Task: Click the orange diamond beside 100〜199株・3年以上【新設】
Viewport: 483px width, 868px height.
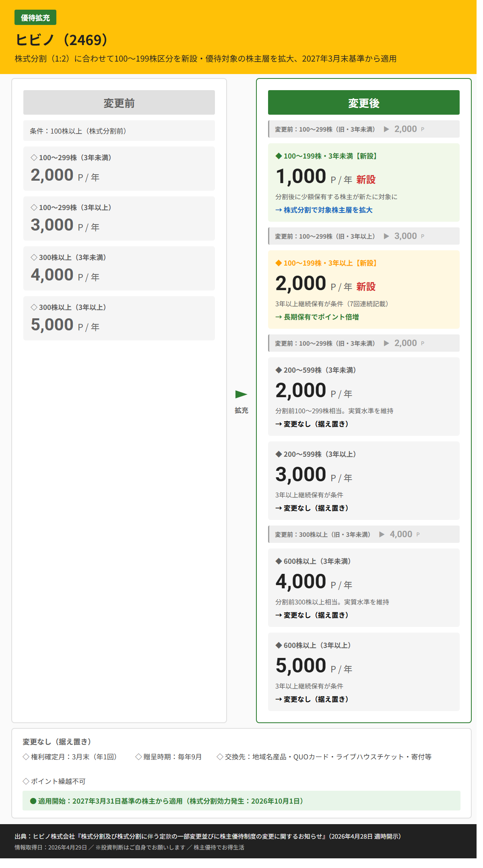Action: (x=279, y=263)
